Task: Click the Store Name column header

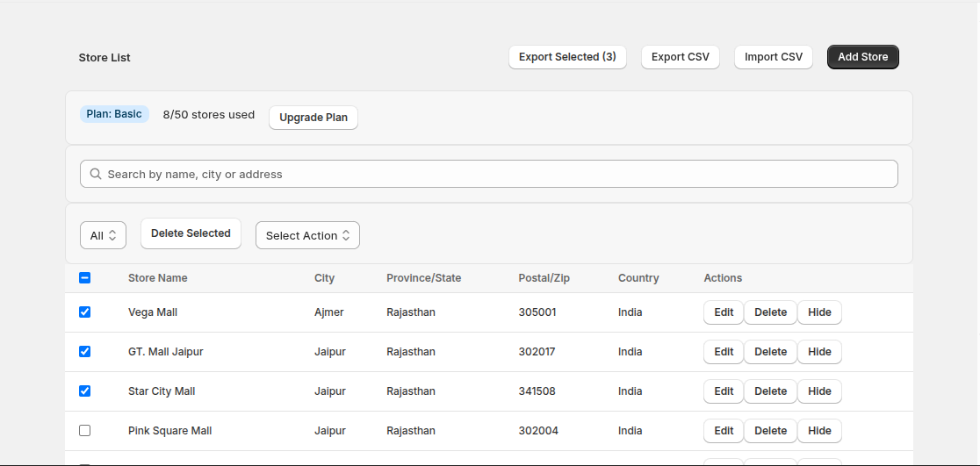Action: pyautogui.click(x=157, y=278)
